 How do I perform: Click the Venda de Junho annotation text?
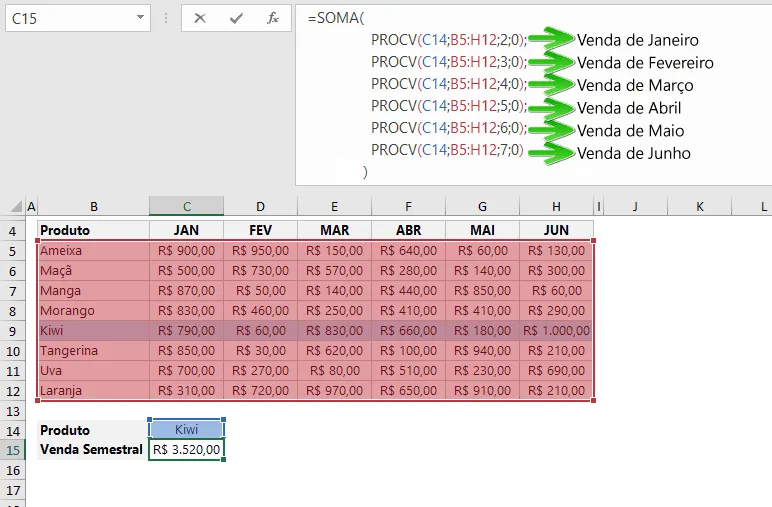[x=634, y=153]
